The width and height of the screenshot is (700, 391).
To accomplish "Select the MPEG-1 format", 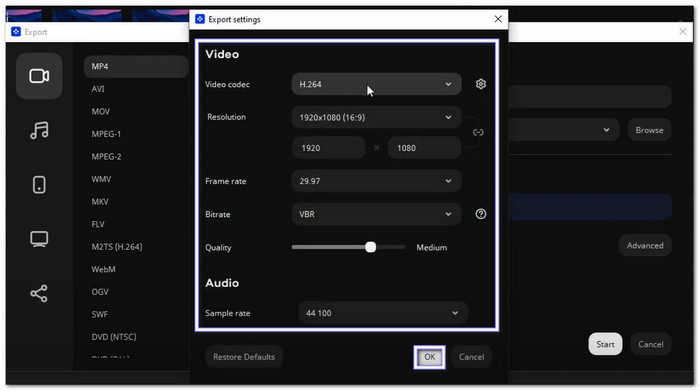I will [106, 134].
